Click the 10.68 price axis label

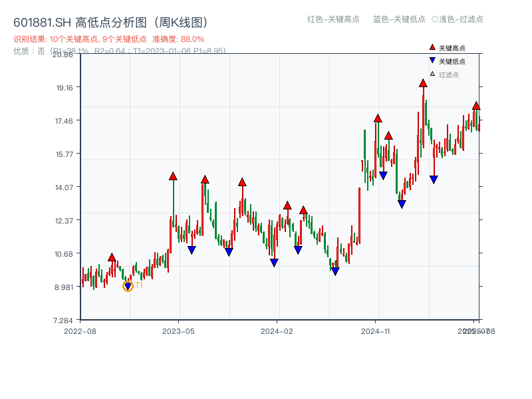(x=64, y=254)
